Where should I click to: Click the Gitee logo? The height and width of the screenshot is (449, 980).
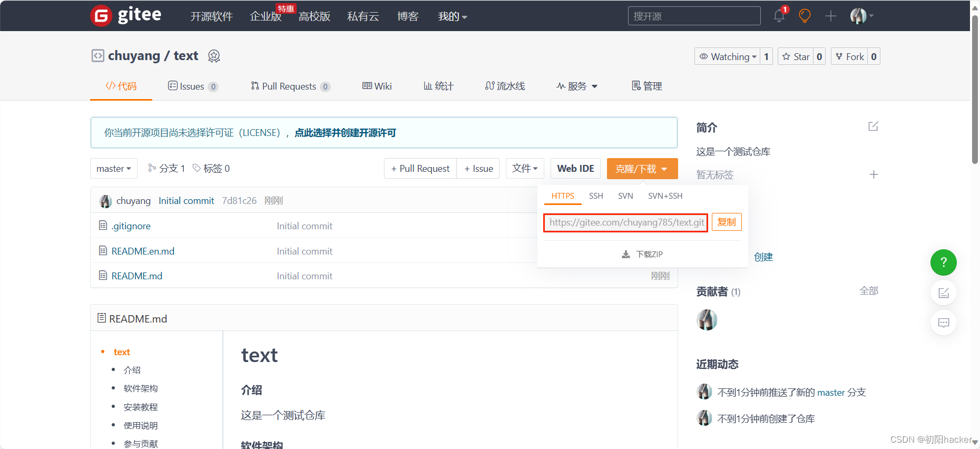click(126, 15)
